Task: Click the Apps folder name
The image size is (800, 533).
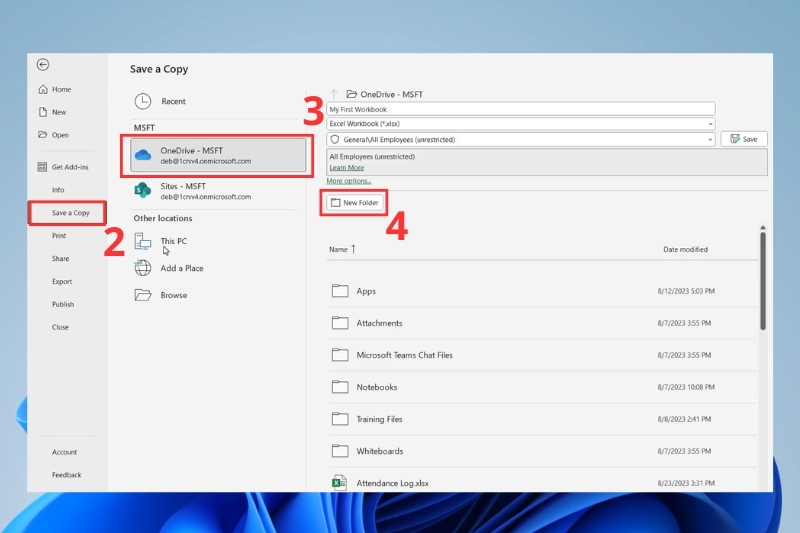Action: [366, 291]
